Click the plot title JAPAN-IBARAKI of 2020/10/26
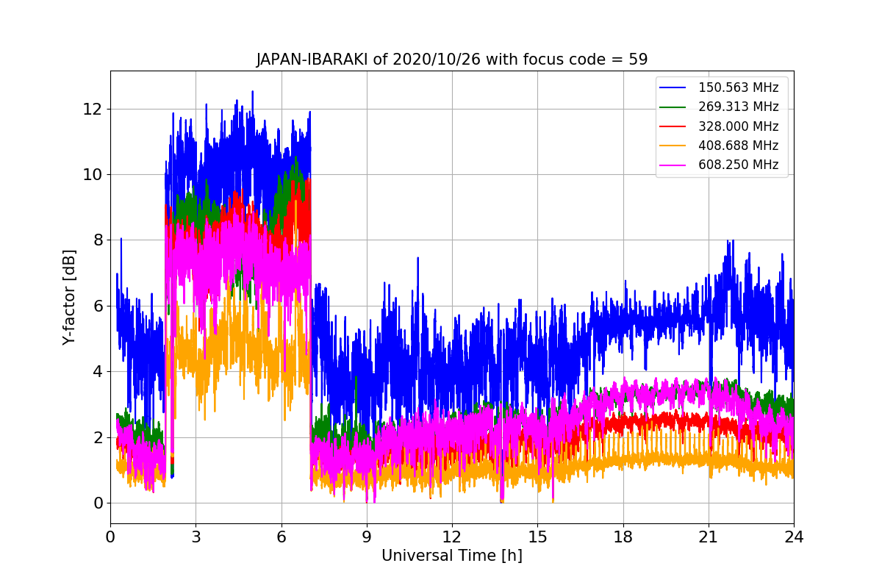 (452, 60)
